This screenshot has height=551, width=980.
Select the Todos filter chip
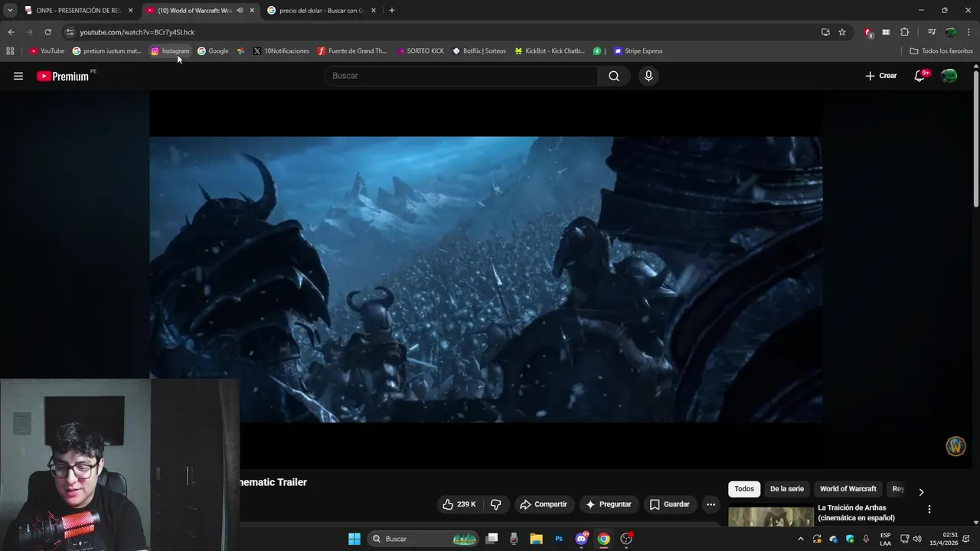744,489
